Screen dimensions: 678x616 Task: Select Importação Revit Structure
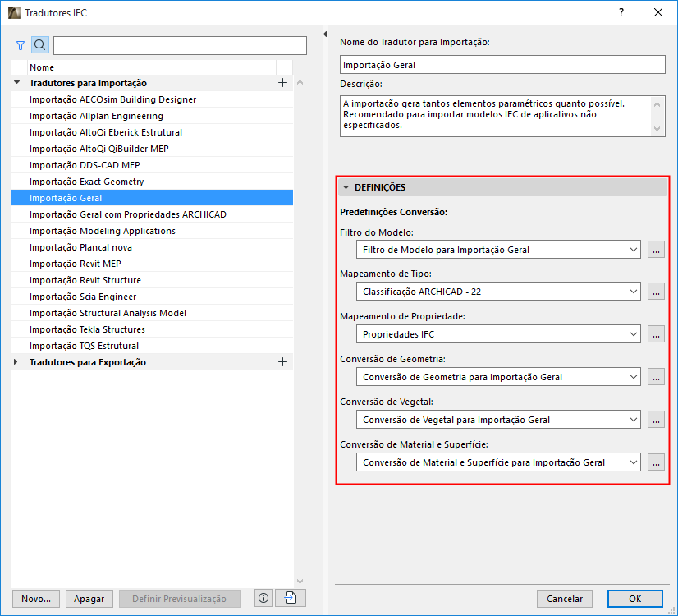pyautogui.click(x=152, y=280)
